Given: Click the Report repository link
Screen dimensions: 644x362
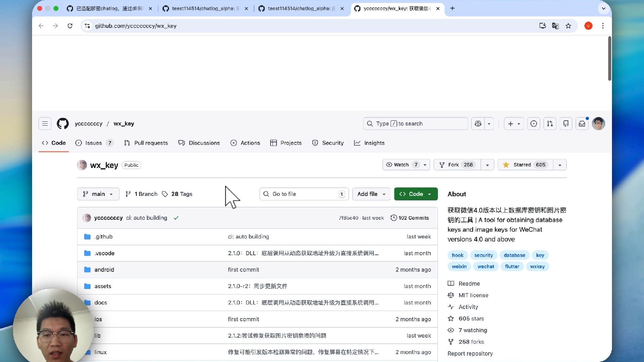Looking at the screenshot, I should point(470,353).
